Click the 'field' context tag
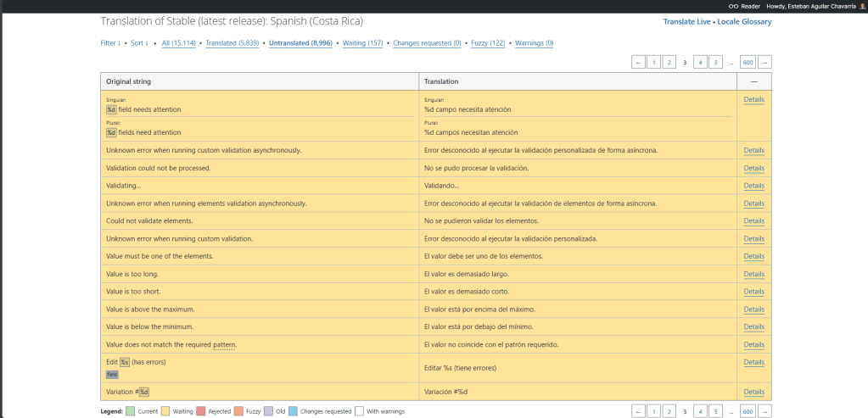 click(x=112, y=374)
